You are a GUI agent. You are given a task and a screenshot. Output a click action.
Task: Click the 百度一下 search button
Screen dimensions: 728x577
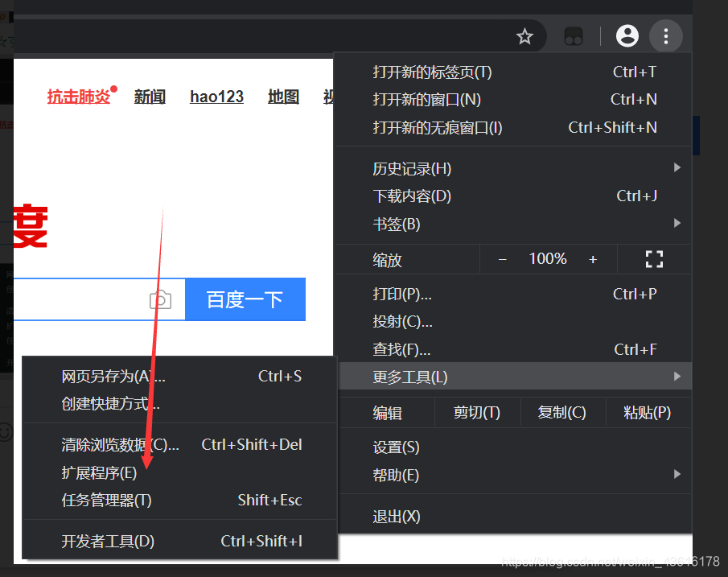245,299
